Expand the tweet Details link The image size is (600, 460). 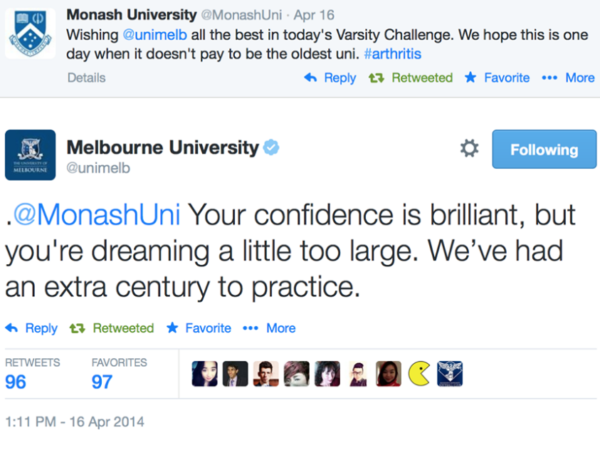(x=87, y=77)
